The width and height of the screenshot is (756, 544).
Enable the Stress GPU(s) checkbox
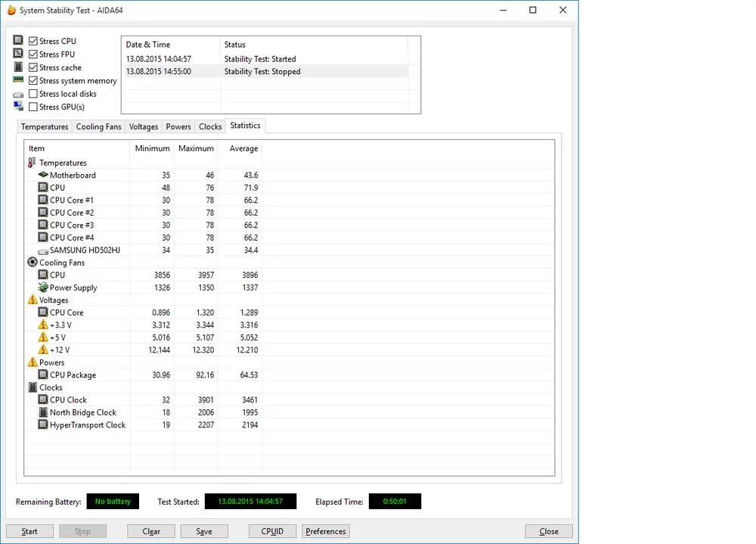(33, 107)
